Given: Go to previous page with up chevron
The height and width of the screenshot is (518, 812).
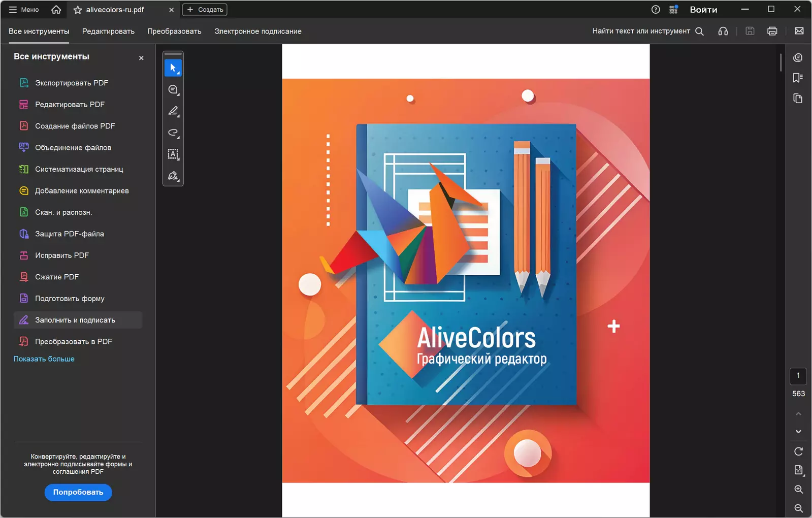Looking at the screenshot, I should [798, 414].
